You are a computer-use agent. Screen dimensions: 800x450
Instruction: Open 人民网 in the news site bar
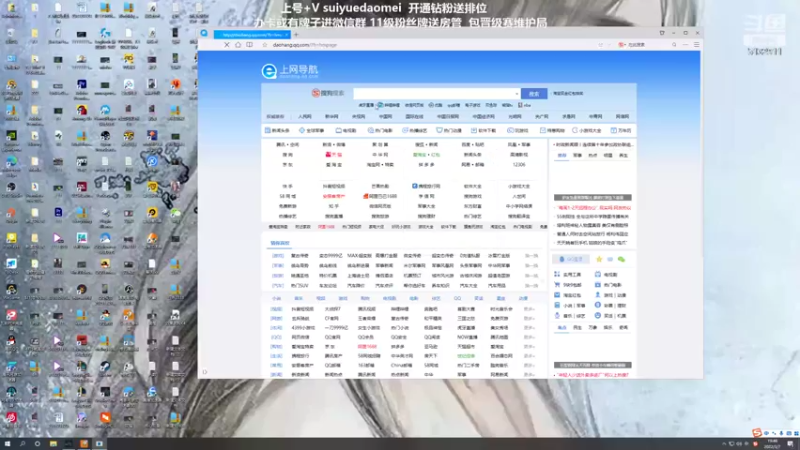[x=305, y=117]
